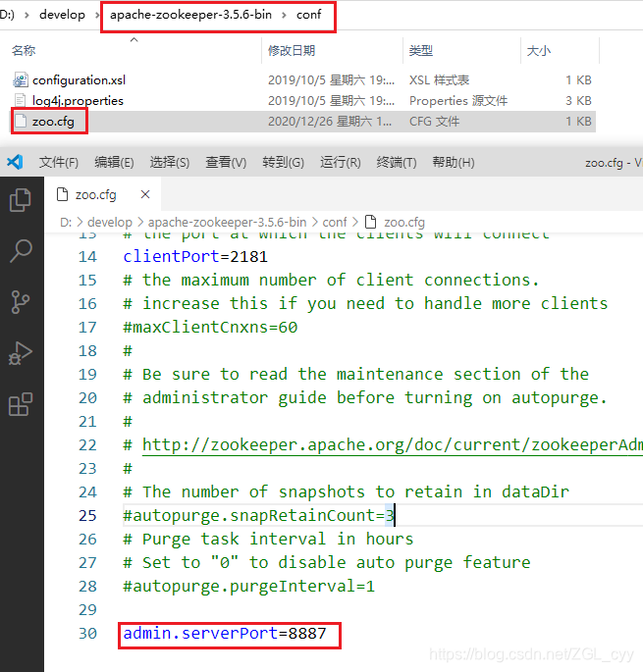The height and width of the screenshot is (672, 643).
Task: Click apache-zookeeper-3.5.6-bin in address bar
Action: (x=190, y=15)
